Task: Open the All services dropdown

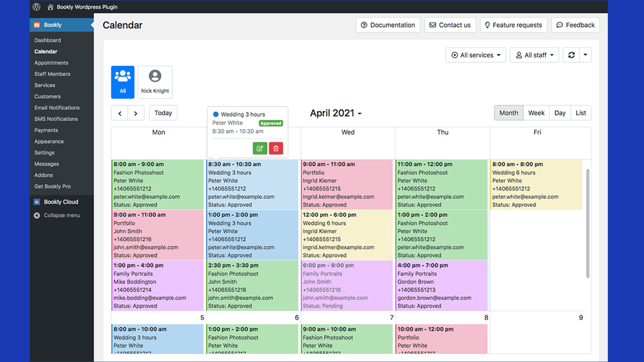Action: pos(476,55)
